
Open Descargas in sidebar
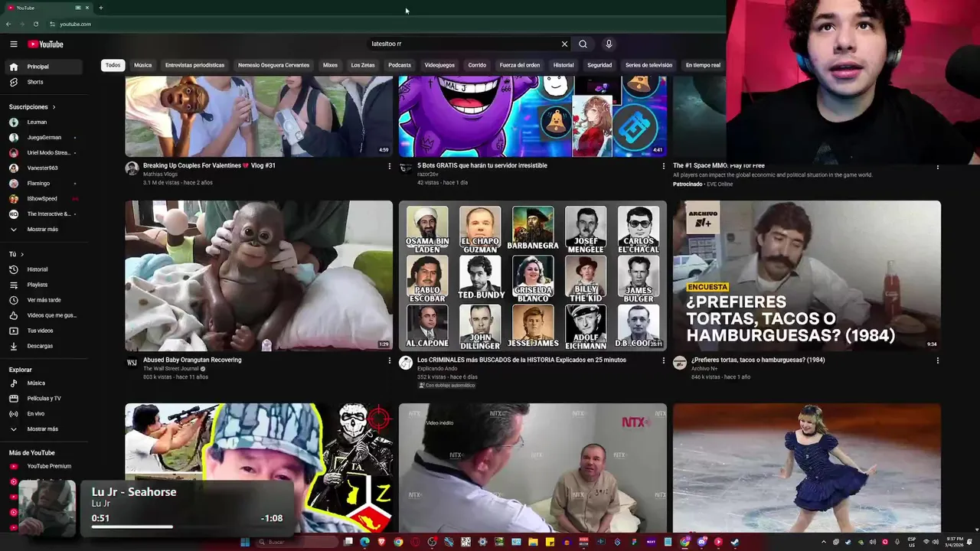[44, 346]
